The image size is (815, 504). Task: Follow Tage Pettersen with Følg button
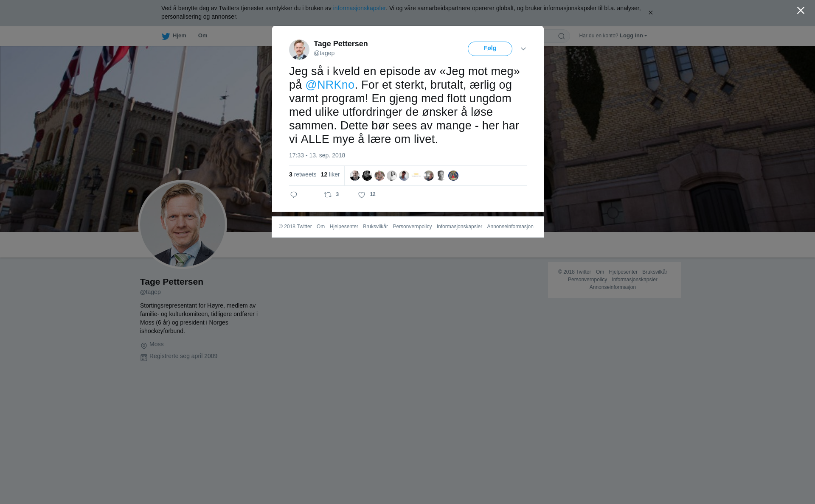click(490, 49)
